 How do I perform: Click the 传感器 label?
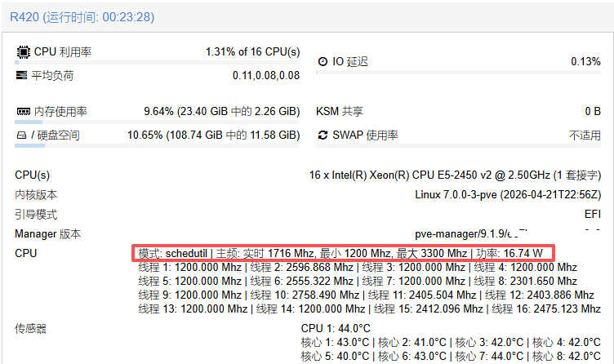tap(30, 328)
